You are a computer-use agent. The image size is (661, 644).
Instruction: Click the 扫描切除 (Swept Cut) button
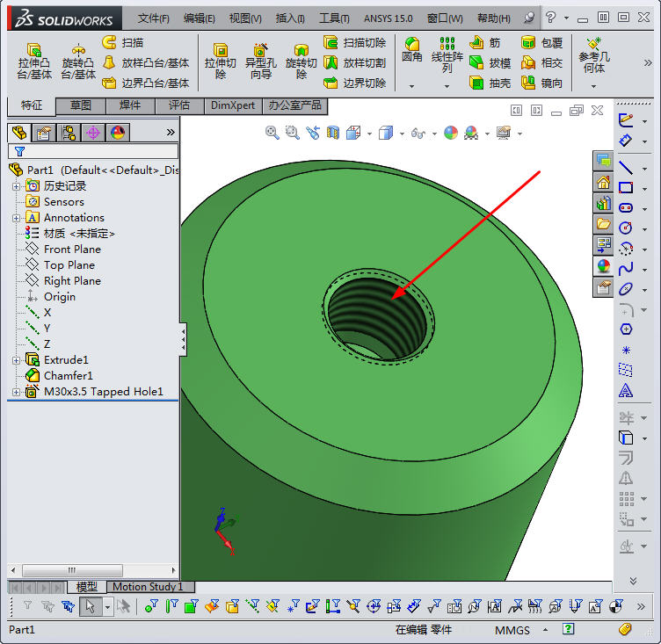[x=354, y=42]
